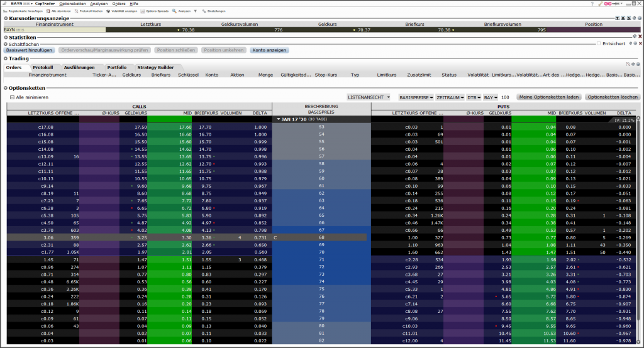Image resolution: width=644 pixels, height=348 pixels.
Task: Click the 100 field in options toolbar
Action: 505,97
